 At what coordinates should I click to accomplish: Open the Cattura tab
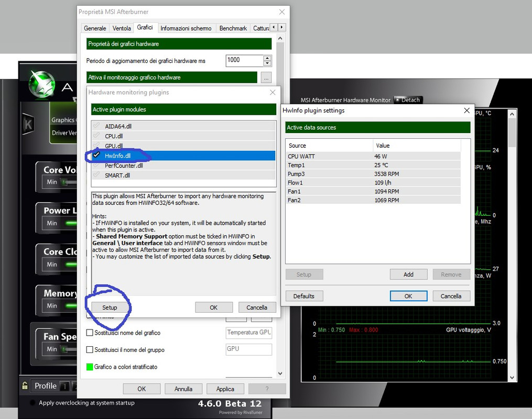(260, 28)
